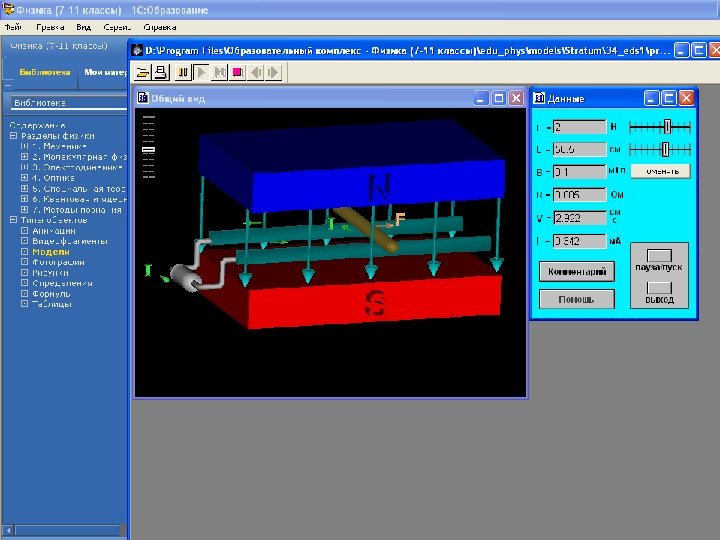Click the force slider handle next to the H field
The width and height of the screenshot is (720, 540).
point(667,127)
